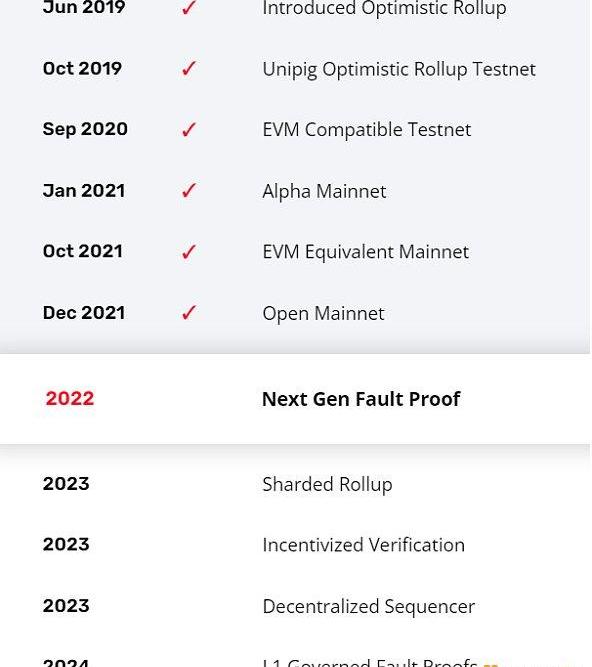Click the Sep 2020 date label
Screen dimensions: 592x667
pyautogui.click(x=85, y=129)
